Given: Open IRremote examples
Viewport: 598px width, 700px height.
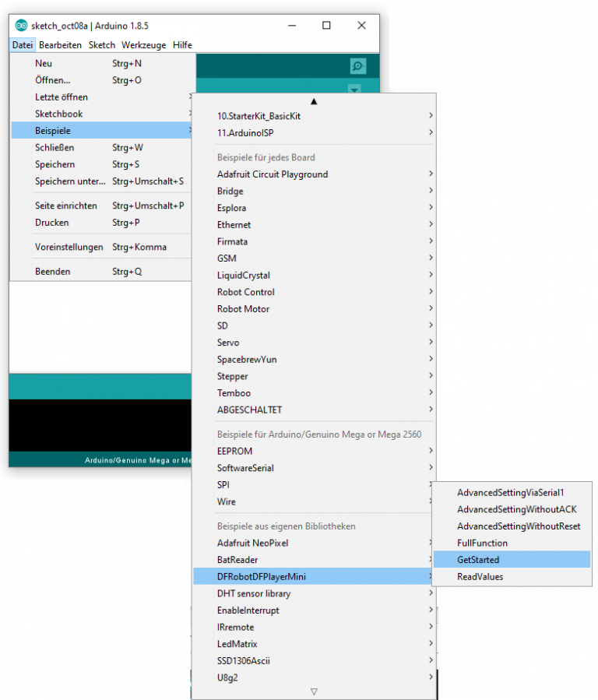Looking at the screenshot, I should [x=315, y=628].
